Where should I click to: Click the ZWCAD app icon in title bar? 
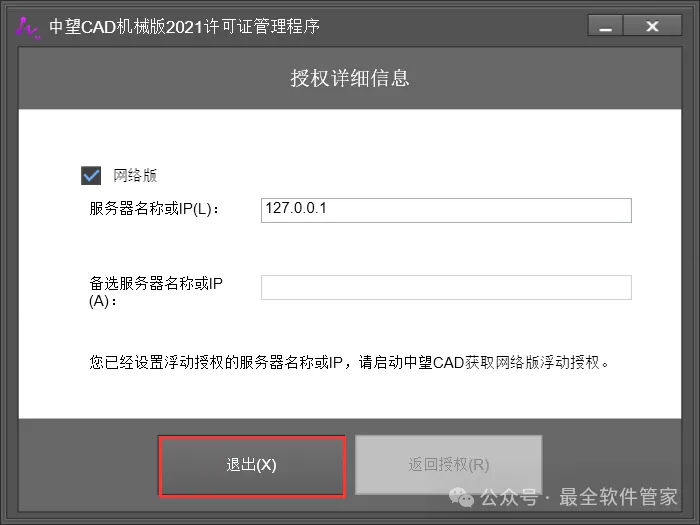click(x=28, y=28)
